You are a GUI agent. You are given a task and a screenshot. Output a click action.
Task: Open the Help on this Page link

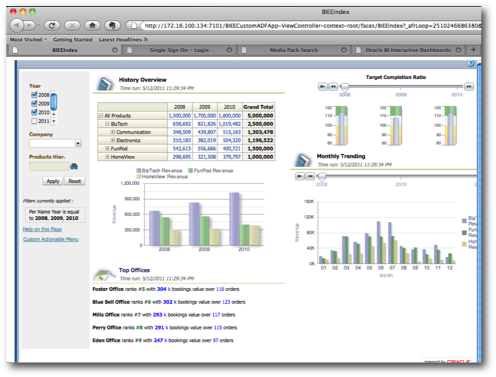click(42, 229)
